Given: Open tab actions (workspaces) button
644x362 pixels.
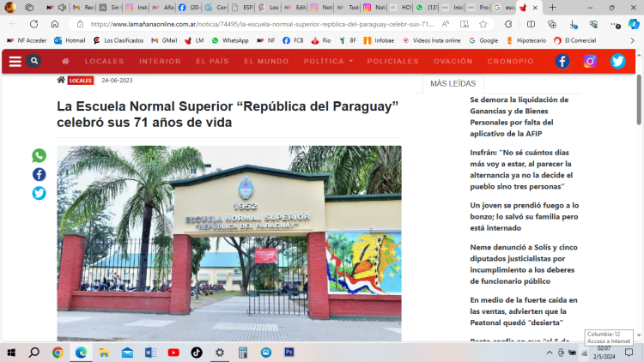Looking at the screenshot, I should pos(29,8).
